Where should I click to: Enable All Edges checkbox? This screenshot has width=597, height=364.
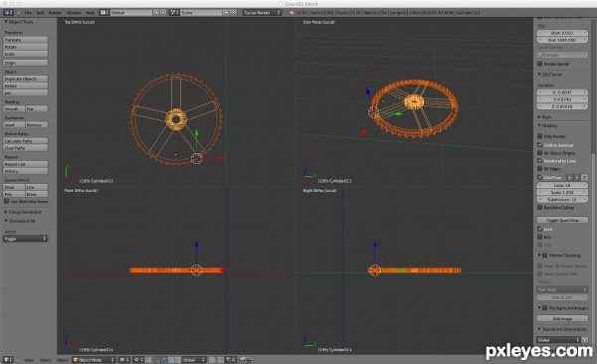pos(540,168)
